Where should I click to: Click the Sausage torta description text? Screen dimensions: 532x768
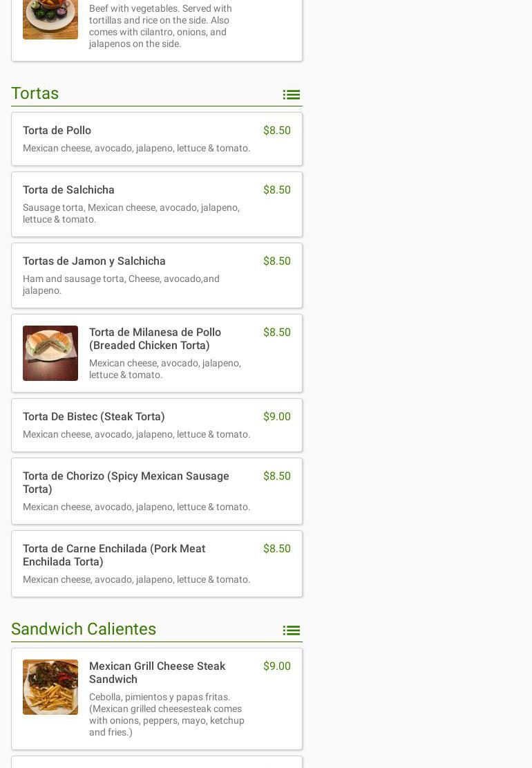pos(131,214)
